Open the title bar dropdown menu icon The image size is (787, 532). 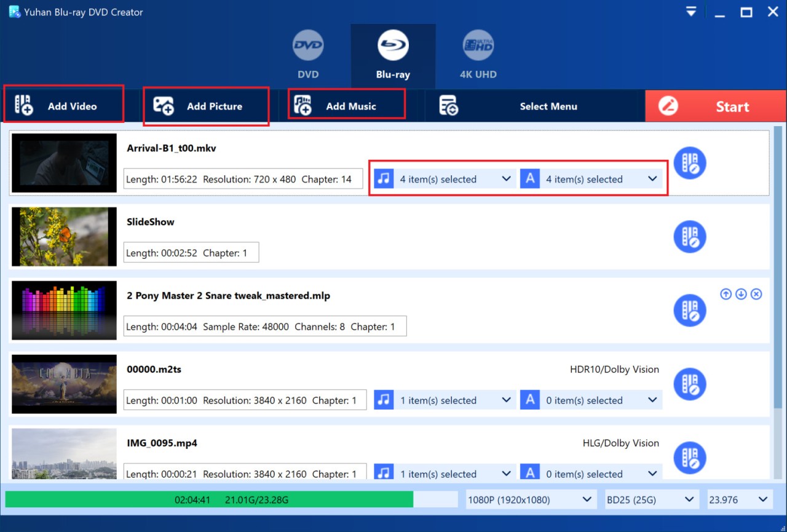pos(692,12)
